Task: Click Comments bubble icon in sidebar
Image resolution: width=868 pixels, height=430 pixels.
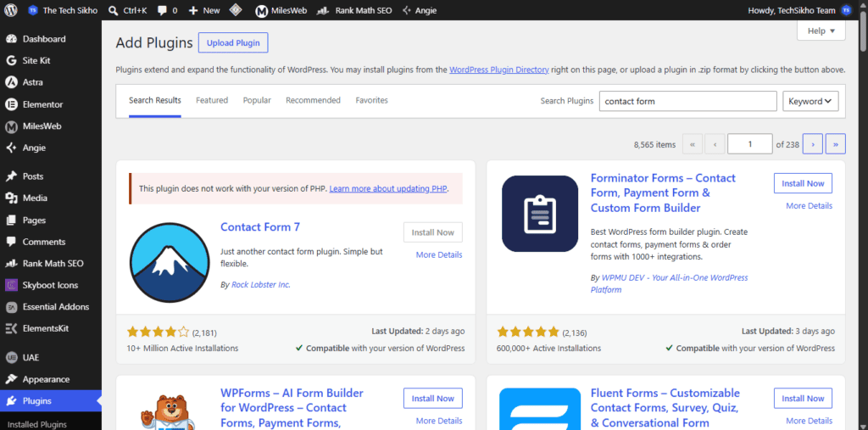Action: tap(11, 242)
